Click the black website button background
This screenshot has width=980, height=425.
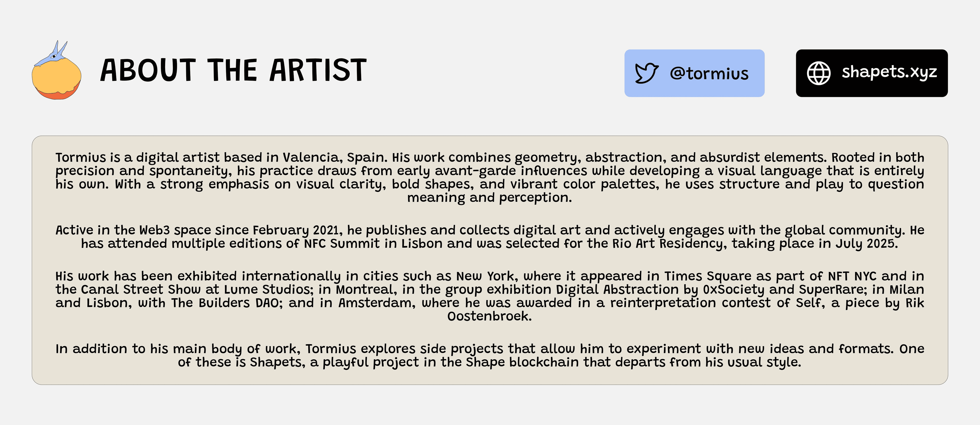tap(871, 73)
